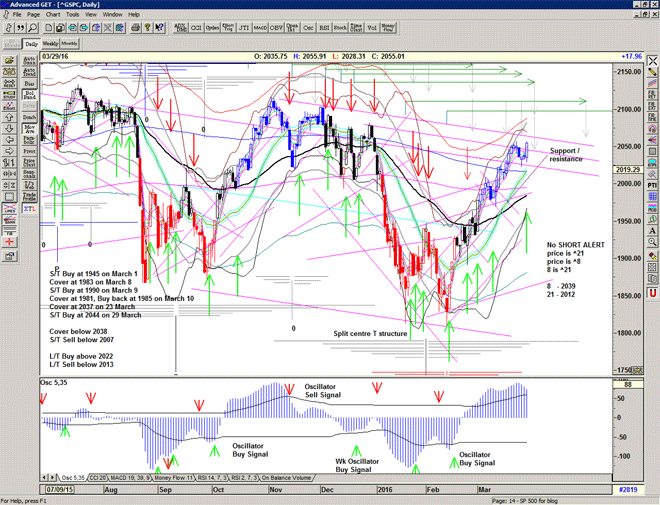660x505 pixels.
Task: Toggle the Bol Band study button
Action: [x=29, y=96]
